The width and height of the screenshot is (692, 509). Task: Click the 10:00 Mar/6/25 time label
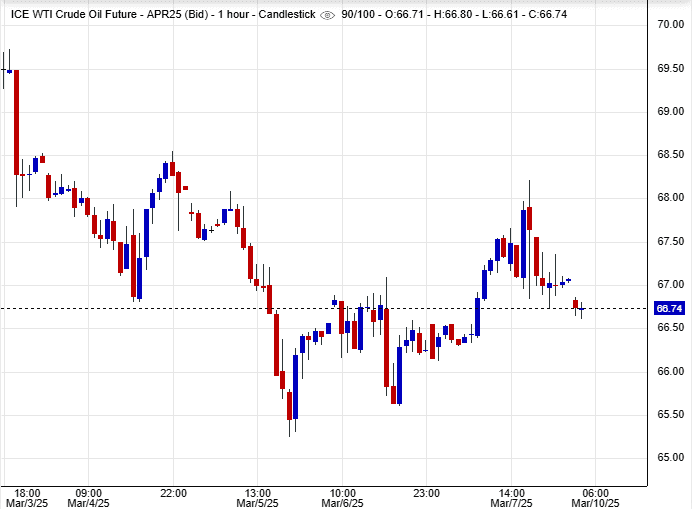pos(343,497)
